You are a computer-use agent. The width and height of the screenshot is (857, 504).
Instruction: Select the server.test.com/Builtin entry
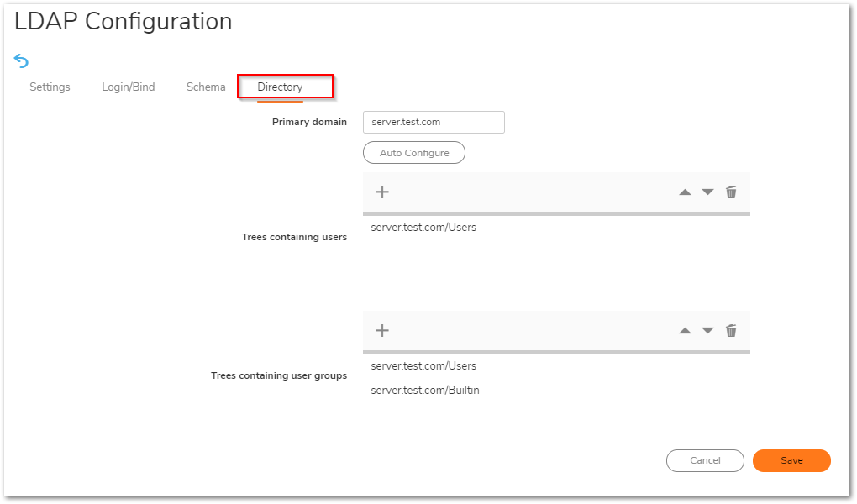point(425,390)
